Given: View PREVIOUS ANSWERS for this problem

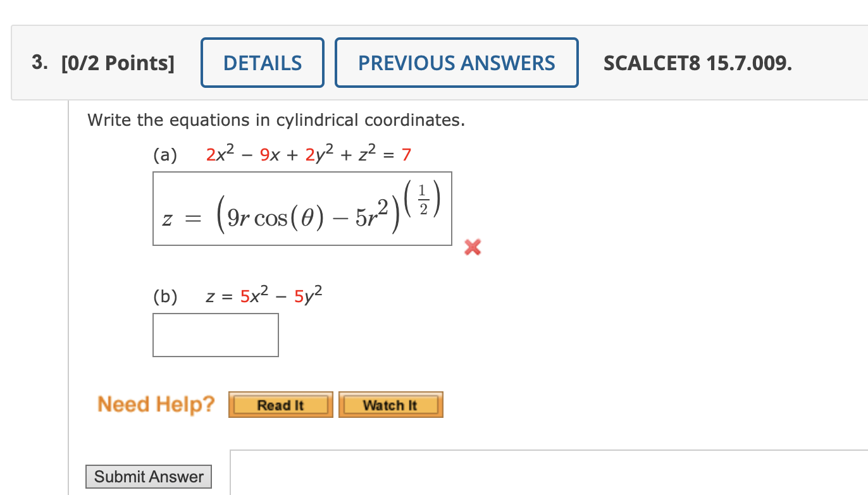Looking at the screenshot, I should [x=456, y=63].
